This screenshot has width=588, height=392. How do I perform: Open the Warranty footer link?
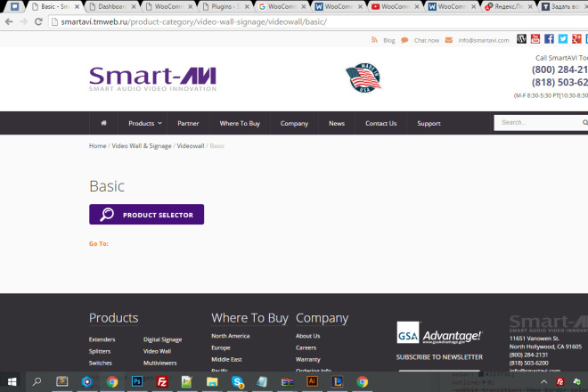pyautogui.click(x=308, y=359)
